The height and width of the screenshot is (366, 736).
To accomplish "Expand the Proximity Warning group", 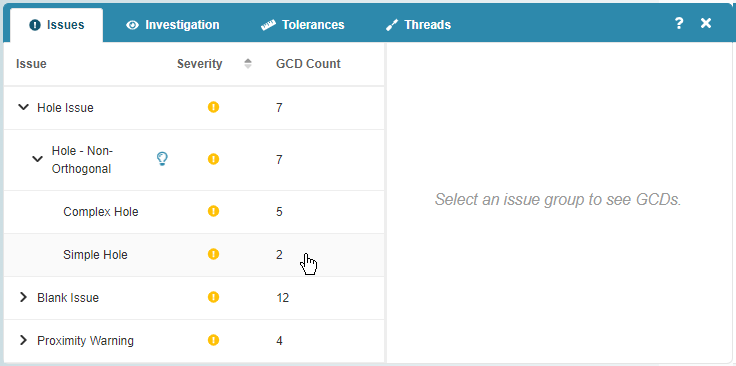I will (23, 340).
